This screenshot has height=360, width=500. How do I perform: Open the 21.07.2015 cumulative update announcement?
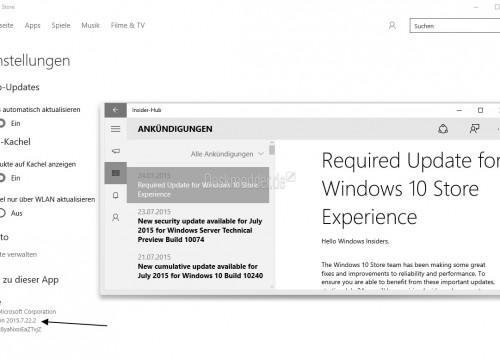click(200, 267)
